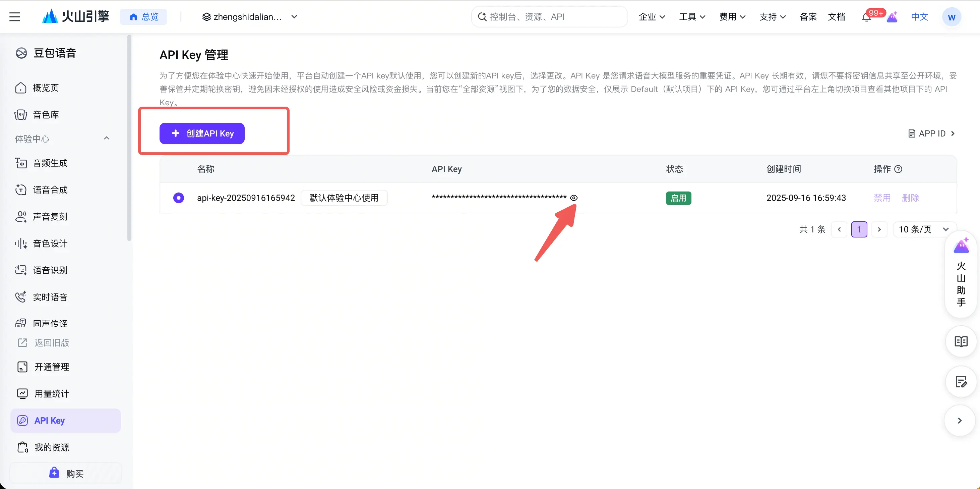980x489 pixels.
Task: Open 备案 in the top navigation
Action: [808, 17]
